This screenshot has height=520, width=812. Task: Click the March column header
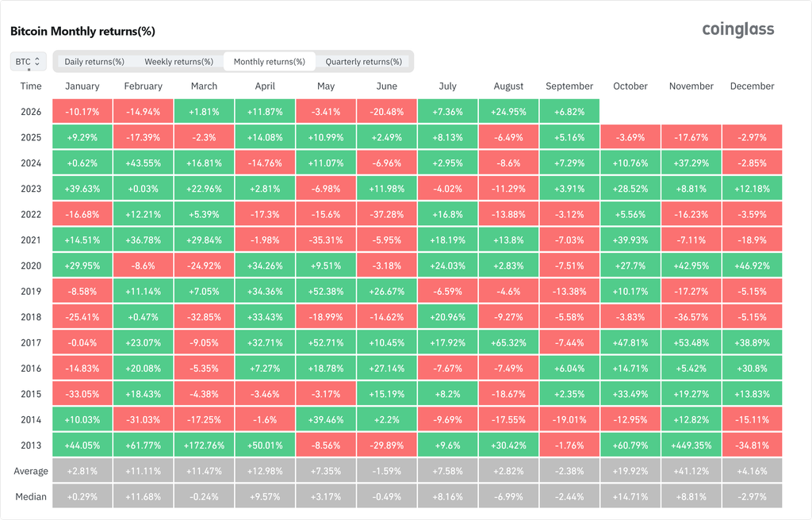click(x=204, y=86)
